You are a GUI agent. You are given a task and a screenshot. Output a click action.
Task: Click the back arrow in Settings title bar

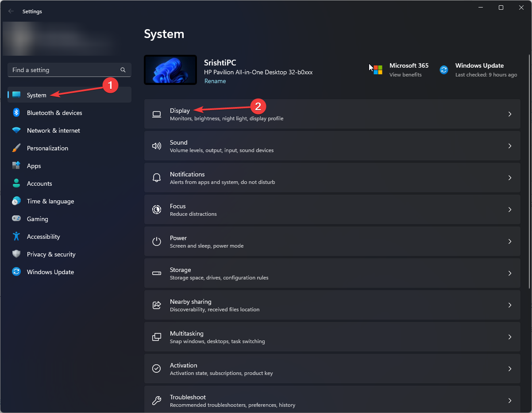(x=11, y=11)
